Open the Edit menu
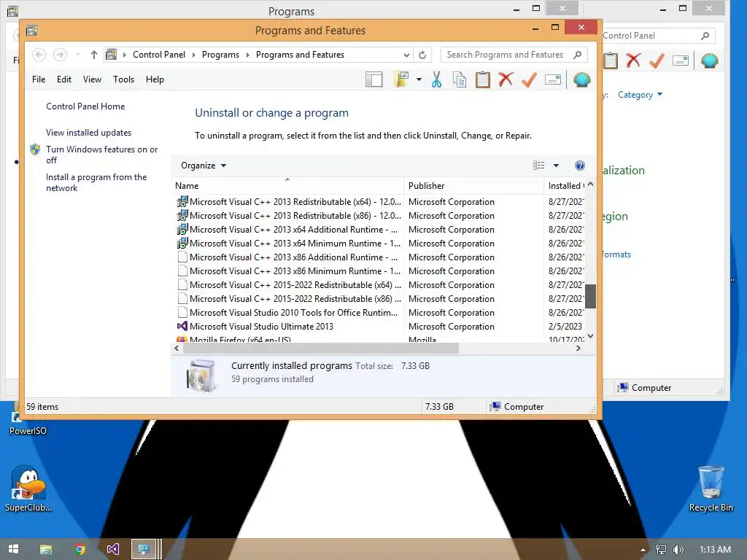747x560 pixels. pos(64,79)
